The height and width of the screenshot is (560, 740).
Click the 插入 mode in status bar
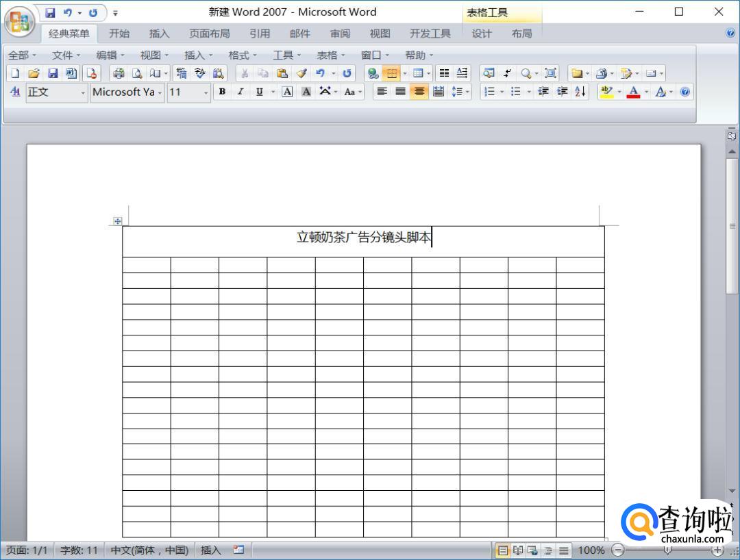pyautogui.click(x=210, y=550)
